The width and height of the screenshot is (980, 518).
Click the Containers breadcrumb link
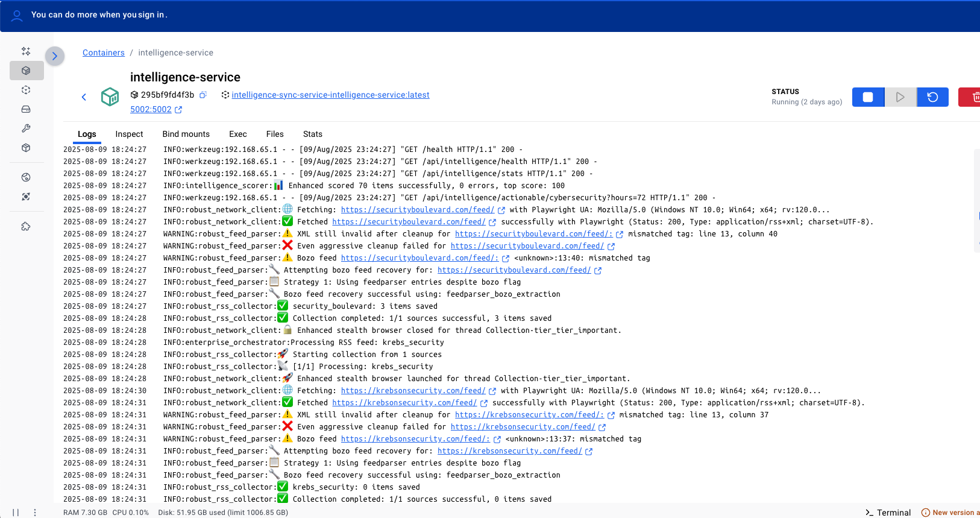click(104, 52)
